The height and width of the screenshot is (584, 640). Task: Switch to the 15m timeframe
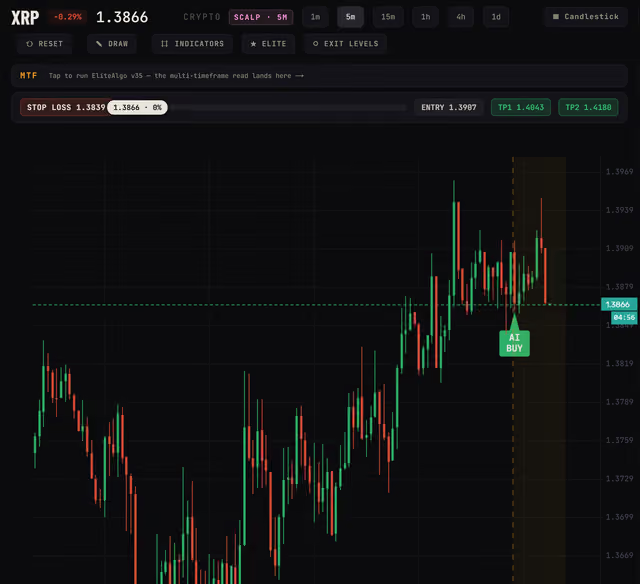click(x=388, y=17)
